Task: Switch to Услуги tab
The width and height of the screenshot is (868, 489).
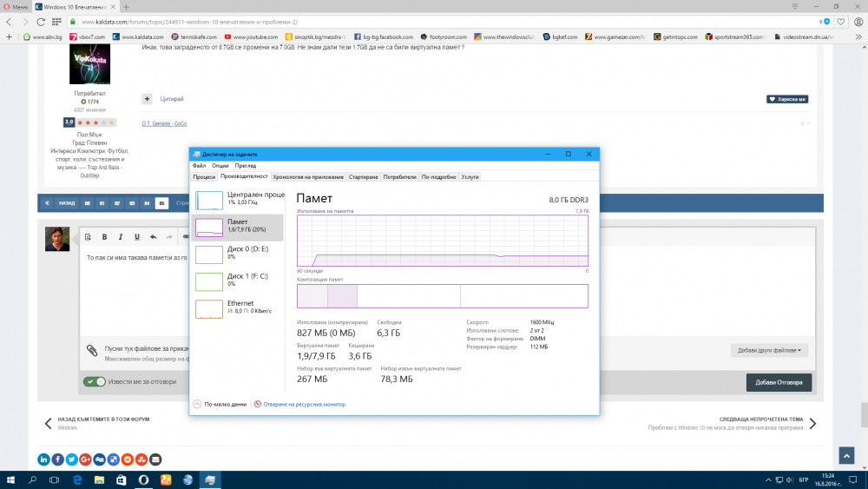Action: [x=470, y=176]
